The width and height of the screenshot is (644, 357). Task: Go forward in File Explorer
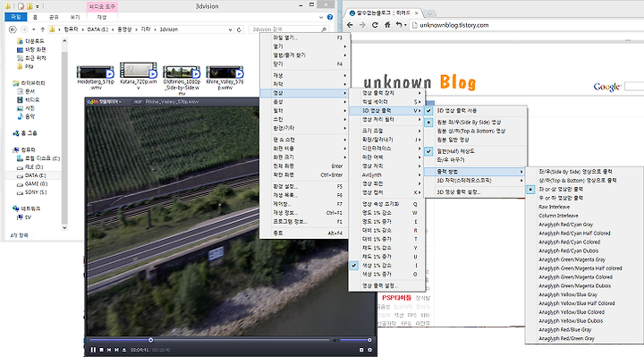pos(24,30)
